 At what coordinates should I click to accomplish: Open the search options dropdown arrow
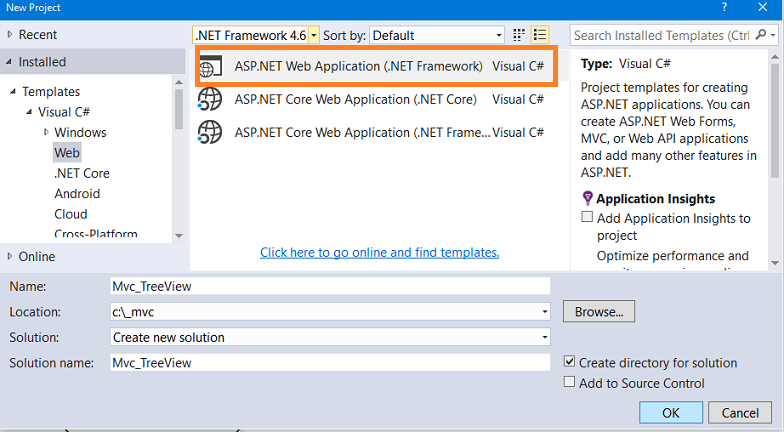click(x=772, y=35)
